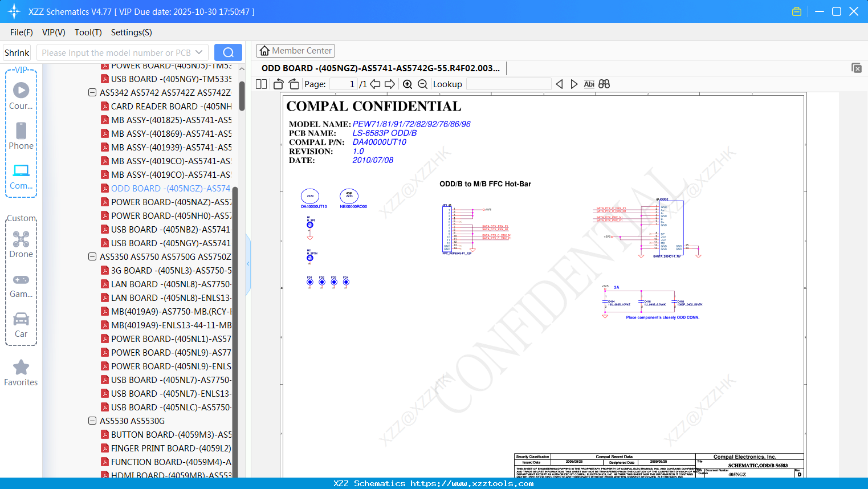Open the Phone category in sidebar
This screenshot has width=868, height=489.
click(21, 136)
